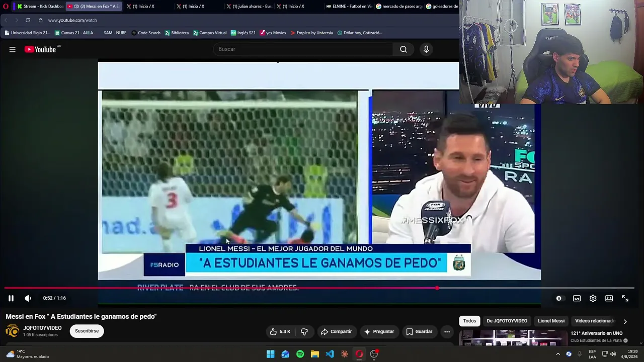Focus the Buscar search field

pyautogui.click(x=303, y=49)
